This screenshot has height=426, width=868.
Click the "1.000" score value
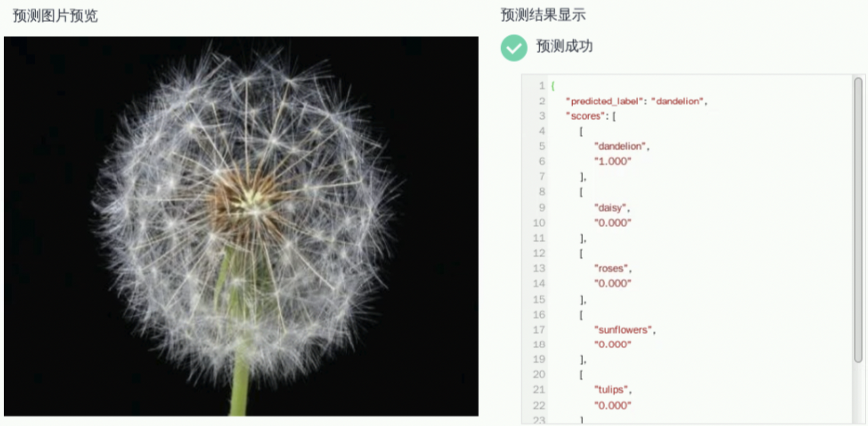click(x=613, y=161)
